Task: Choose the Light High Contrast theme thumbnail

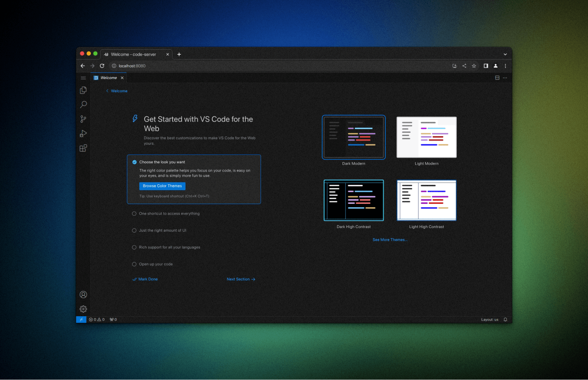Action: click(x=427, y=200)
